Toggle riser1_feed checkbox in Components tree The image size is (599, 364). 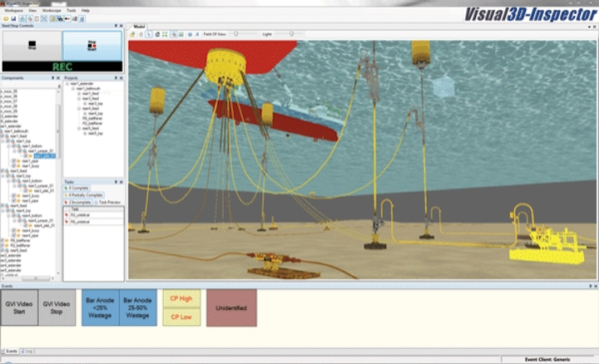2,136
